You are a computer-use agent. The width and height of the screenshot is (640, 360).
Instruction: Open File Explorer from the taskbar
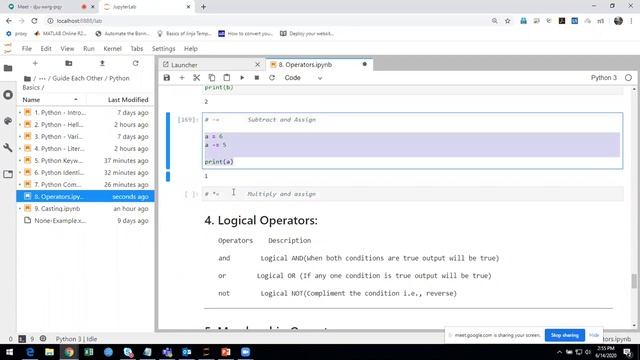[49, 352]
